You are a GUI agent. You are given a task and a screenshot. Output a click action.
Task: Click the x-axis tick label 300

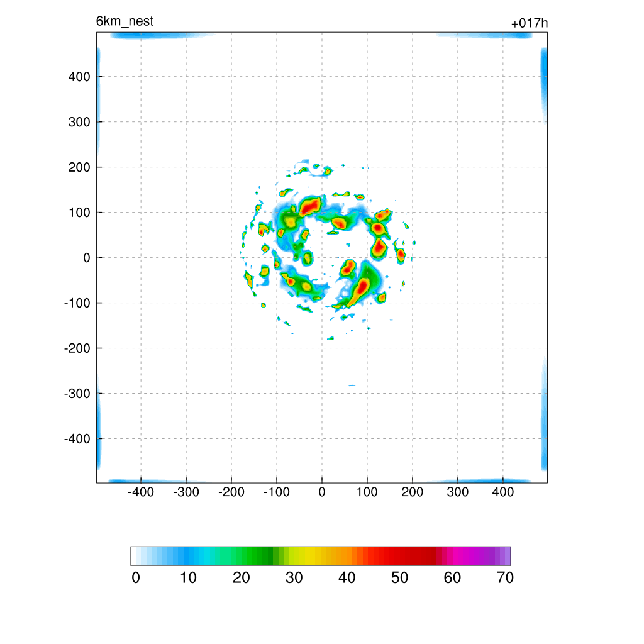[458, 492]
